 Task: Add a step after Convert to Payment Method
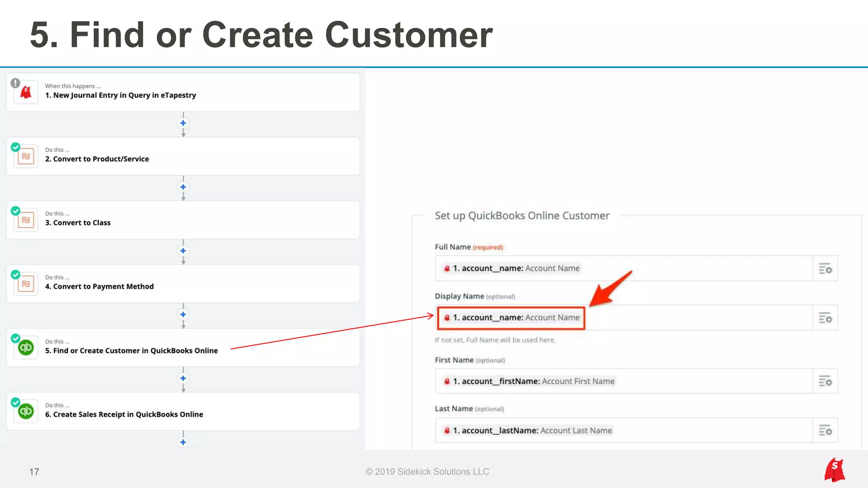183,314
